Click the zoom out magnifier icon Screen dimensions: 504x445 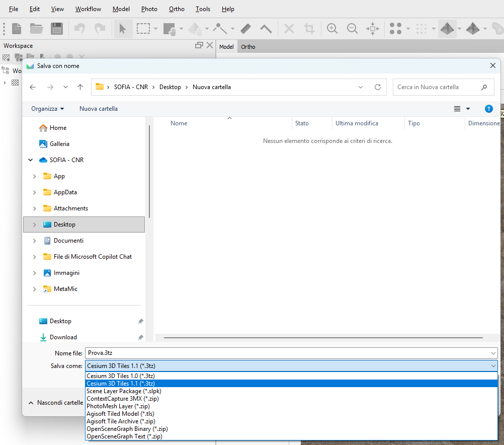coord(352,29)
